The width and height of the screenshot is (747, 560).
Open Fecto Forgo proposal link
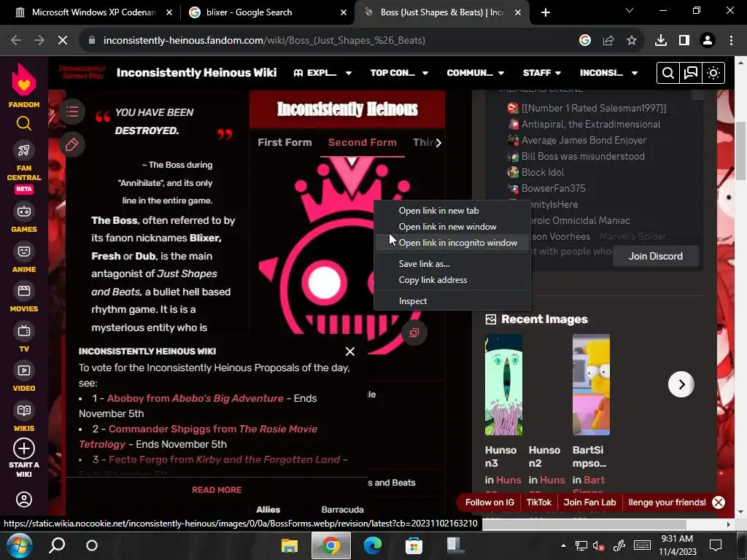(x=224, y=459)
